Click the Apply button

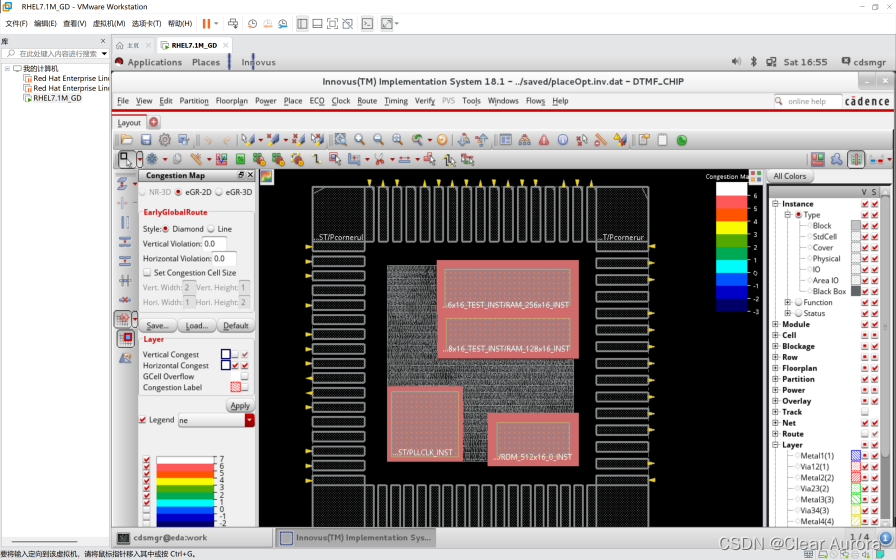240,406
